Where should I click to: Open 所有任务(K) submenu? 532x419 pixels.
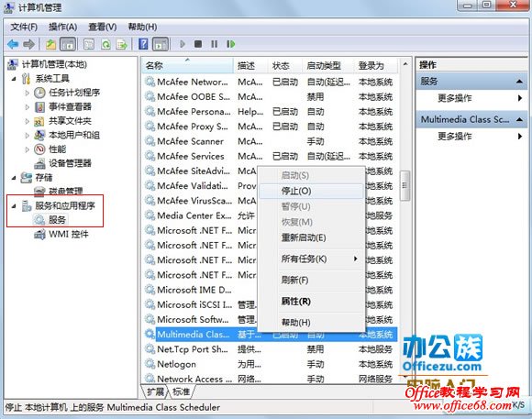tap(311, 259)
